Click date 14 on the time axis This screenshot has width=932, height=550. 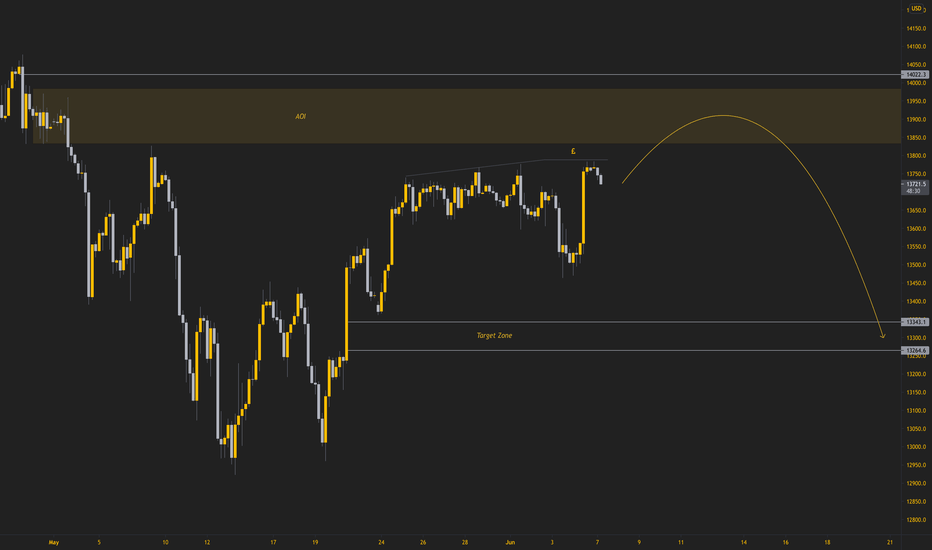click(x=744, y=542)
